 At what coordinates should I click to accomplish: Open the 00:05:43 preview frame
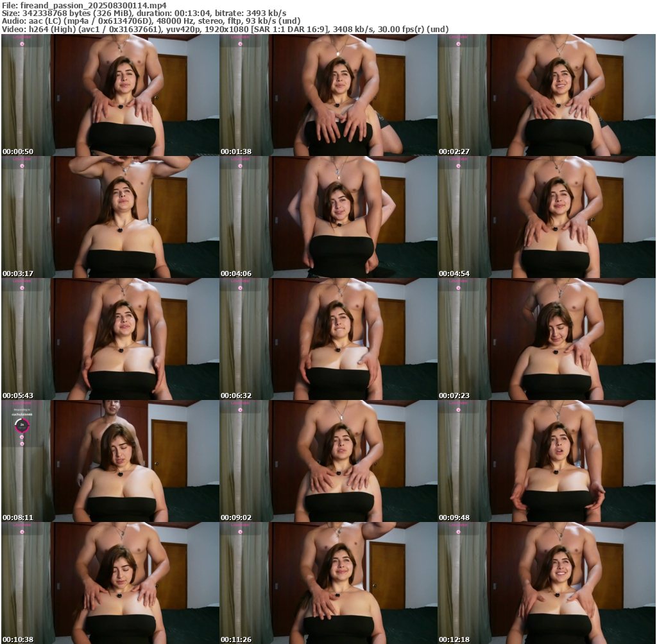110,339
